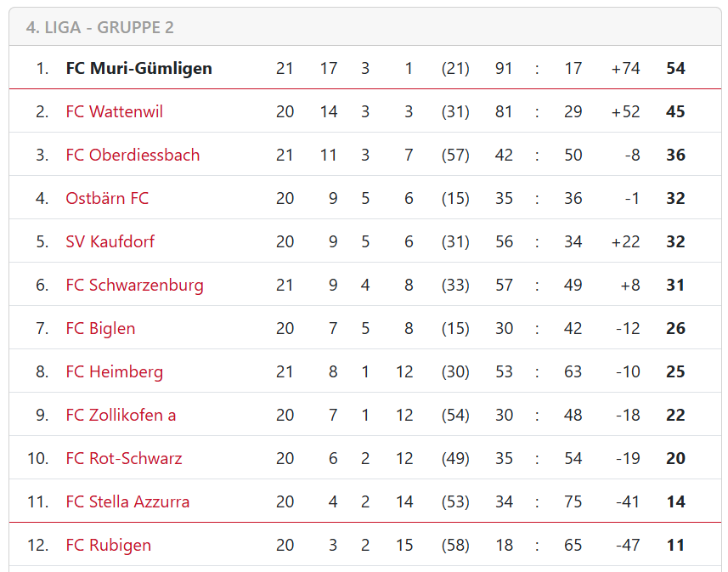Open the SV Kaufdorf team link
Screen dimensions: 728x572
[110, 241]
